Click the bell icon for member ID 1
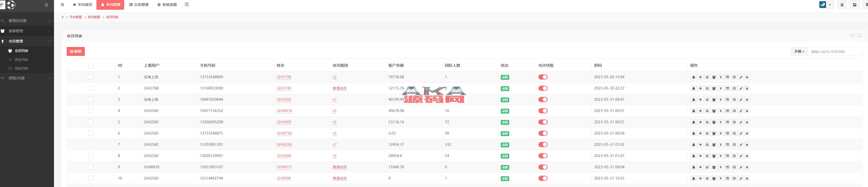868x187 pixels. coord(693,77)
